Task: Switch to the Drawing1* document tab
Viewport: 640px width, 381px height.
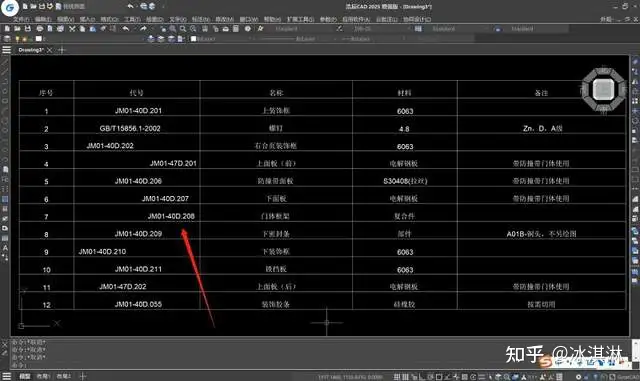Action: point(31,50)
